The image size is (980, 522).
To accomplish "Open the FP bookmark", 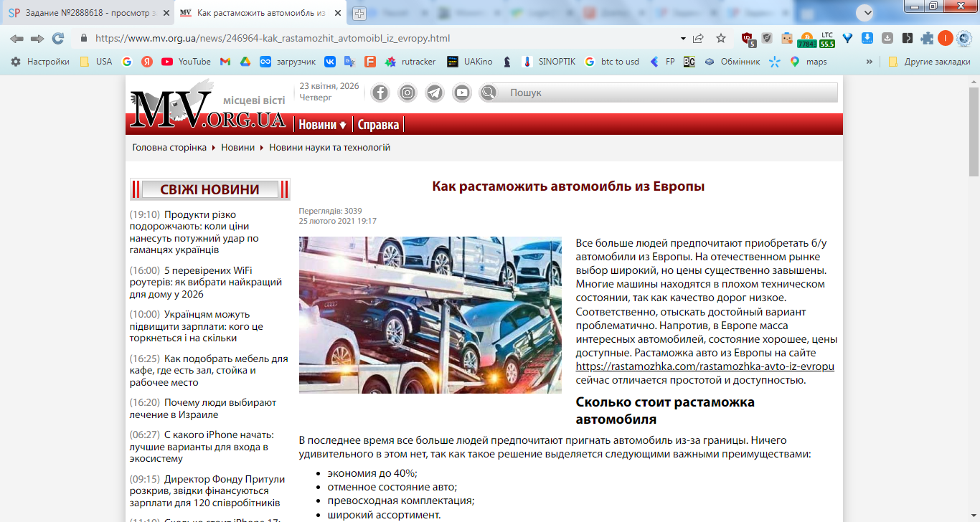I will [662, 62].
